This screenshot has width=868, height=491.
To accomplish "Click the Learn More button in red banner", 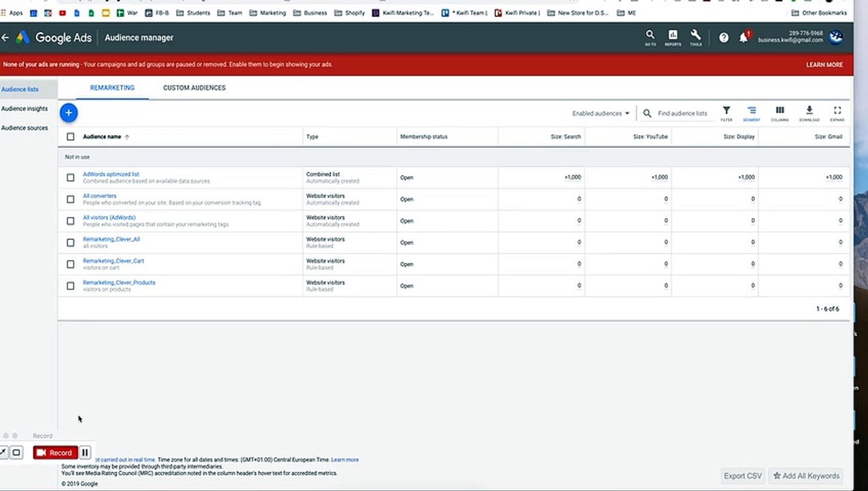I will point(824,65).
